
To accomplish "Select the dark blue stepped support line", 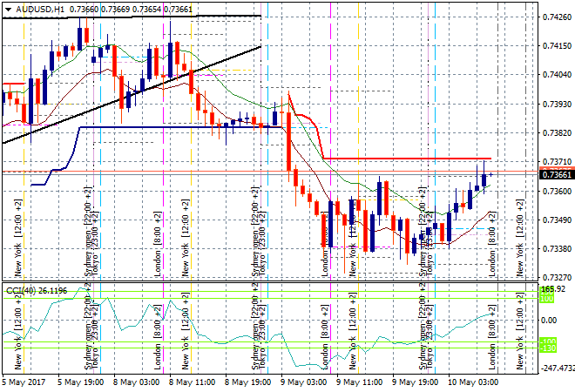I will 174,127.
